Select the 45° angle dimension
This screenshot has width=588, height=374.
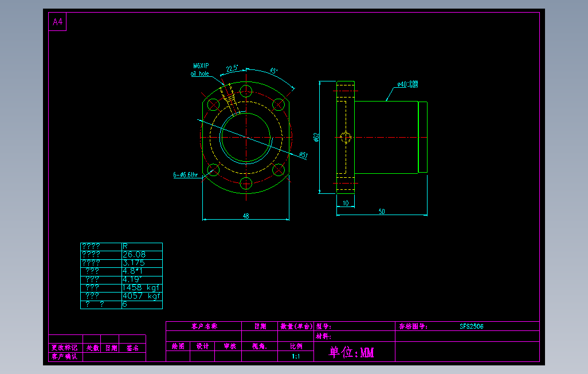coord(274,71)
